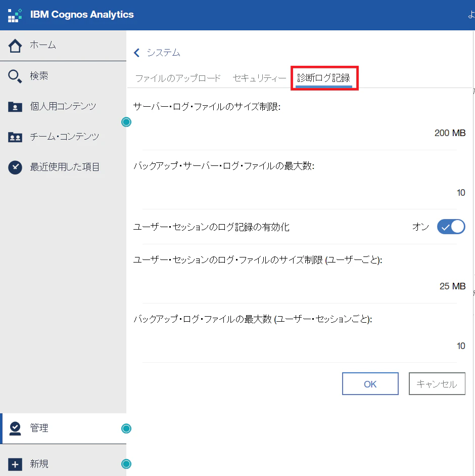
Task: Edit the 25 MB user session log size
Action: point(452,286)
